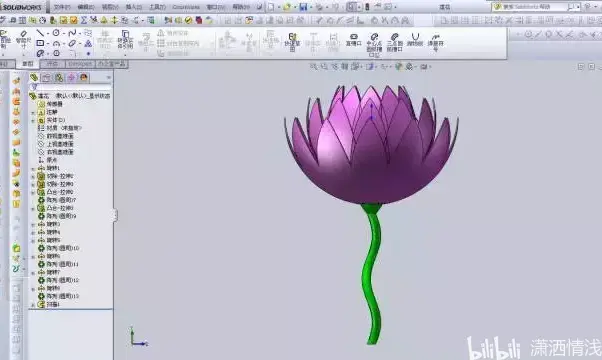Select the Smart Dimension tool
Viewport: 602px width, 360px height.
pyautogui.click(x=23, y=39)
